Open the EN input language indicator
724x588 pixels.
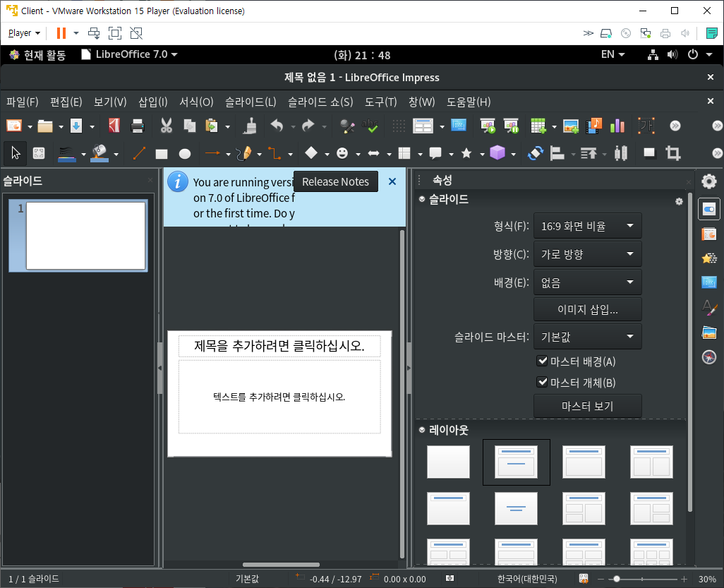pos(613,54)
